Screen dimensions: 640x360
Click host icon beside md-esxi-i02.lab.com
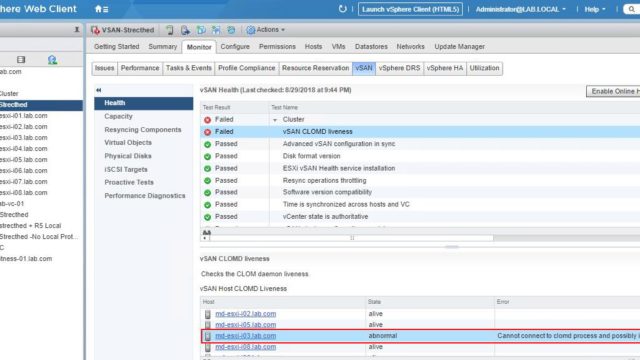point(208,314)
